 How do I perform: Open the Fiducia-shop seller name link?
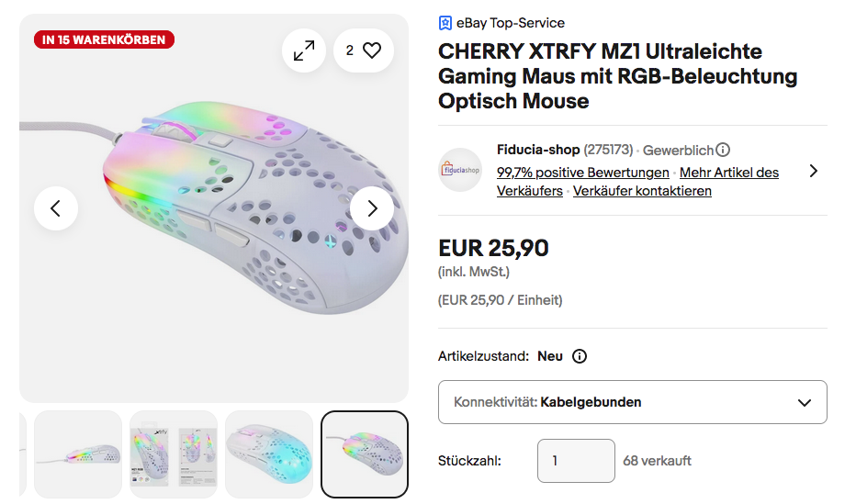537,150
